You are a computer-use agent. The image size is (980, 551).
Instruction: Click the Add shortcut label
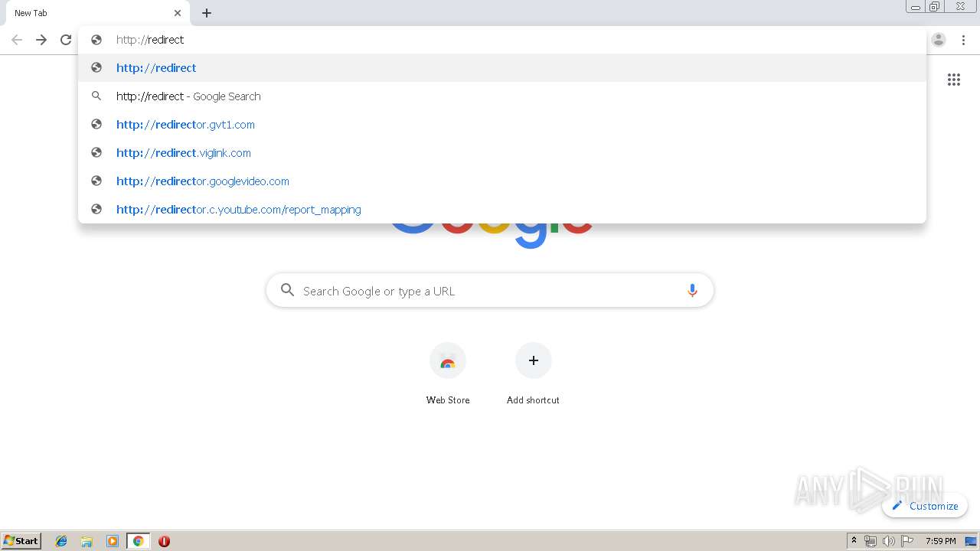(x=533, y=400)
